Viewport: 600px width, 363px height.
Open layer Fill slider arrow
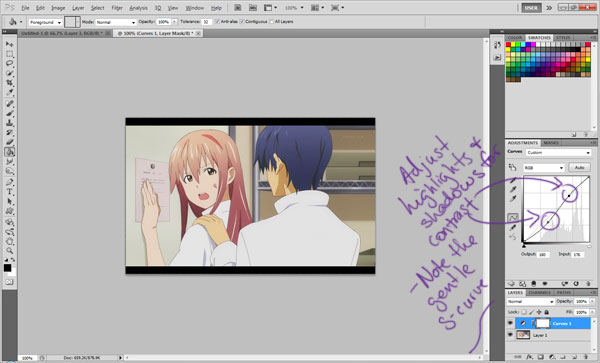(592, 312)
